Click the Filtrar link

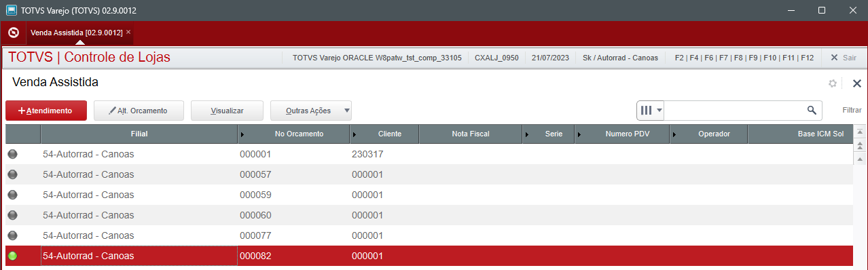pyautogui.click(x=852, y=110)
